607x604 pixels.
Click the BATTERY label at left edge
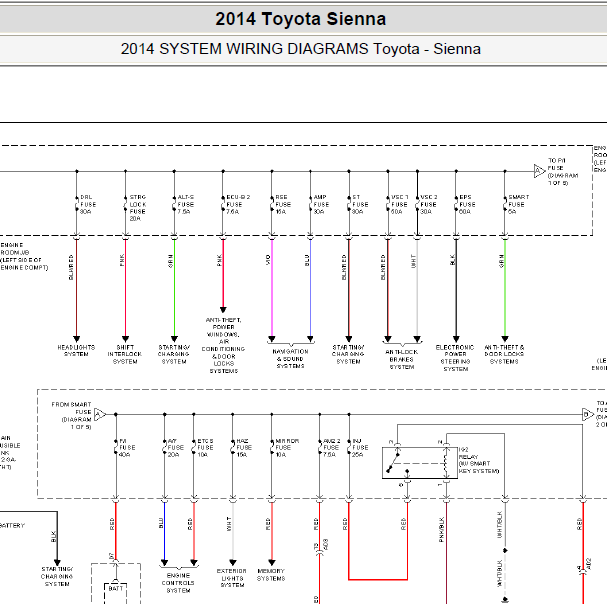pos(12,525)
